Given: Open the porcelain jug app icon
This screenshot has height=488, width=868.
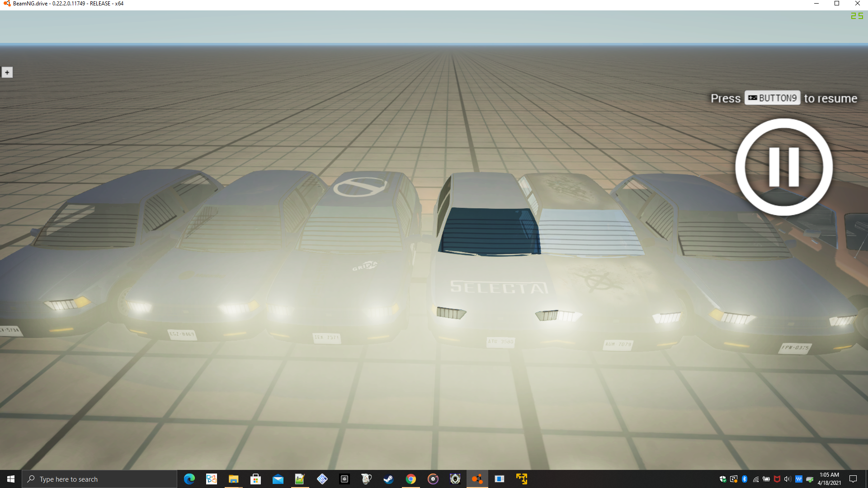Looking at the screenshot, I should tap(366, 479).
